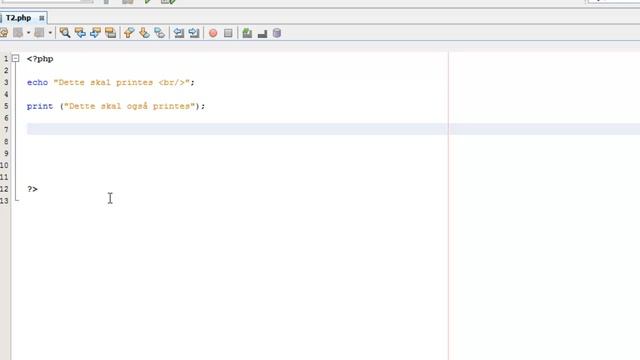Click the "Dette skal også printes" string

(130, 106)
